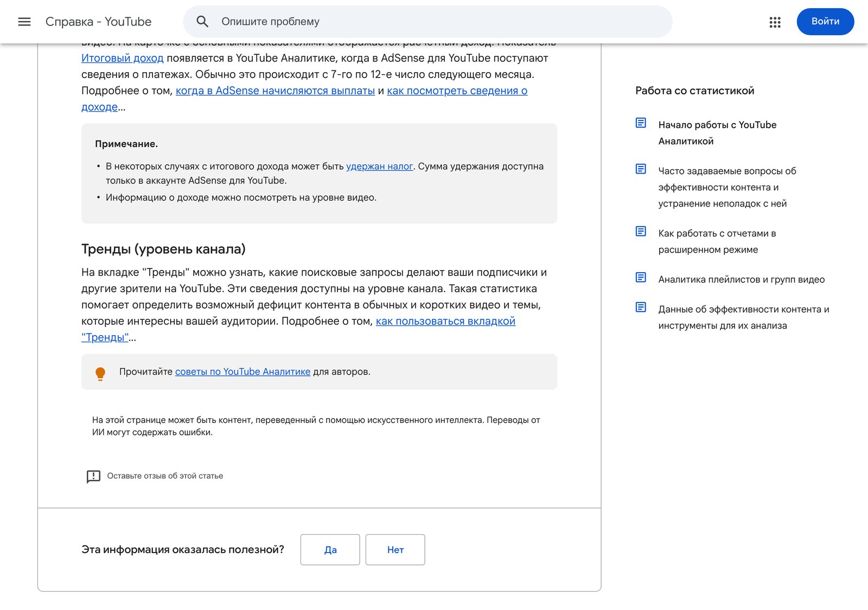The width and height of the screenshot is (868, 610).
Task: Click article icon beside "Как работать с отчетами"
Action: 641,231
